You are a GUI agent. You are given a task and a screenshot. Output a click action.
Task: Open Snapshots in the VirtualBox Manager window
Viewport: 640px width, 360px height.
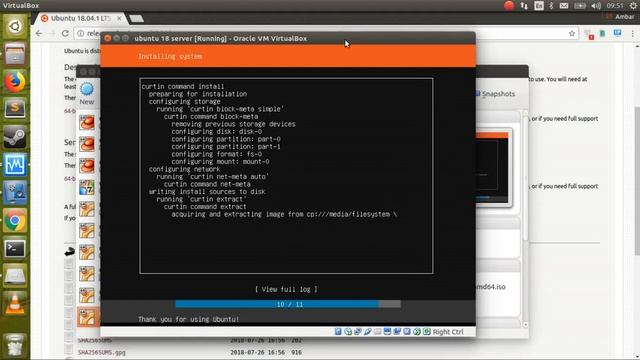click(494, 94)
